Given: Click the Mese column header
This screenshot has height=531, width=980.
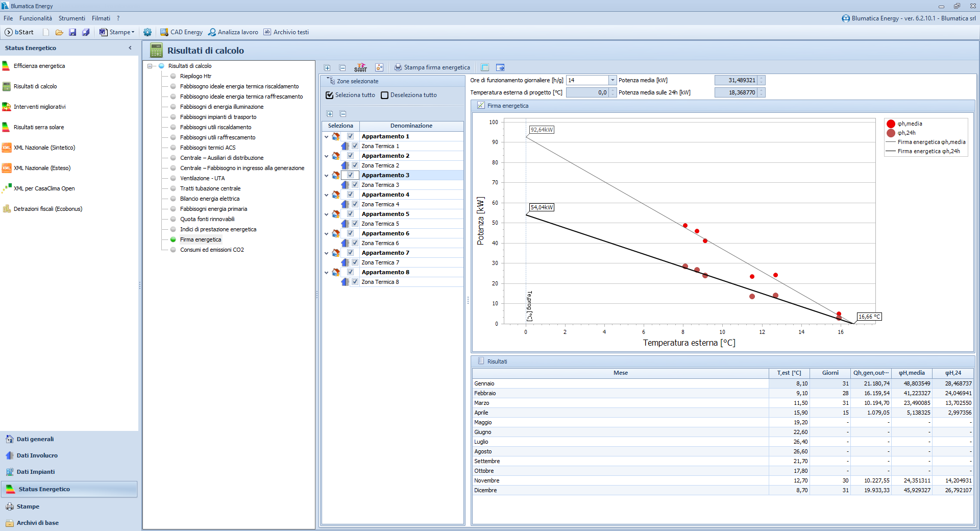Looking at the screenshot, I should click(x=621, y=373).
